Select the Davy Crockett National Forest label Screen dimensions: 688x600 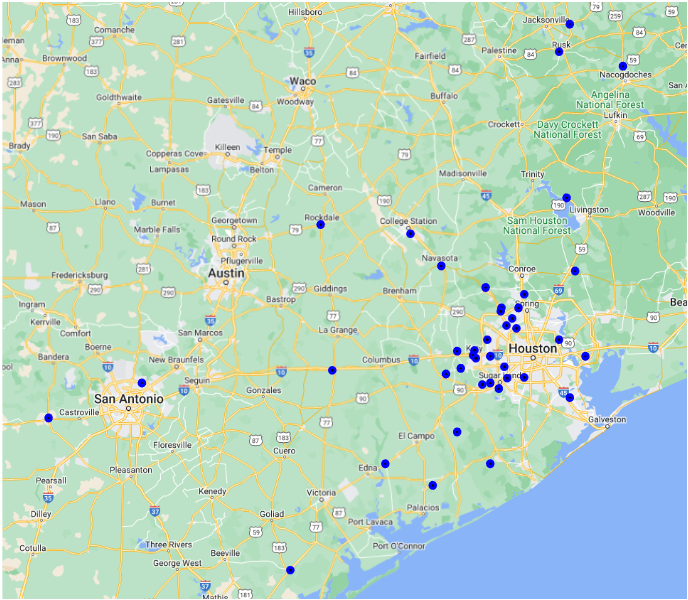click(x=567, y=129)
